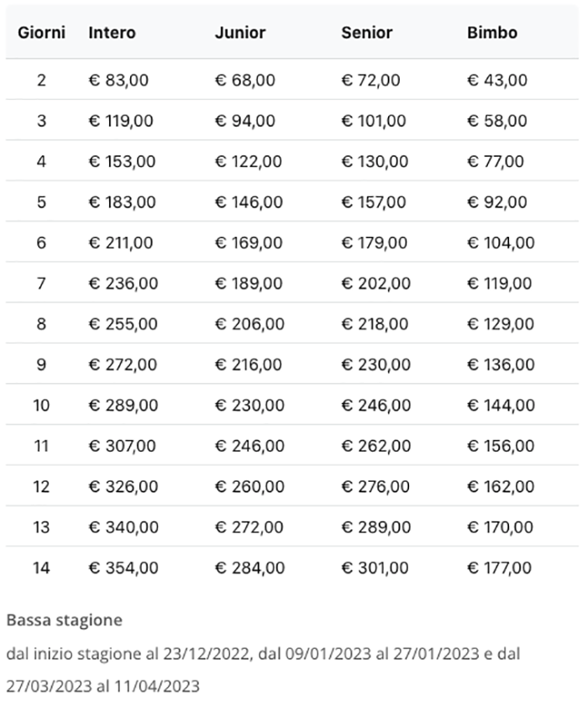
Task: Click the Bimbo price € 92,00
Action: (496, 202)
